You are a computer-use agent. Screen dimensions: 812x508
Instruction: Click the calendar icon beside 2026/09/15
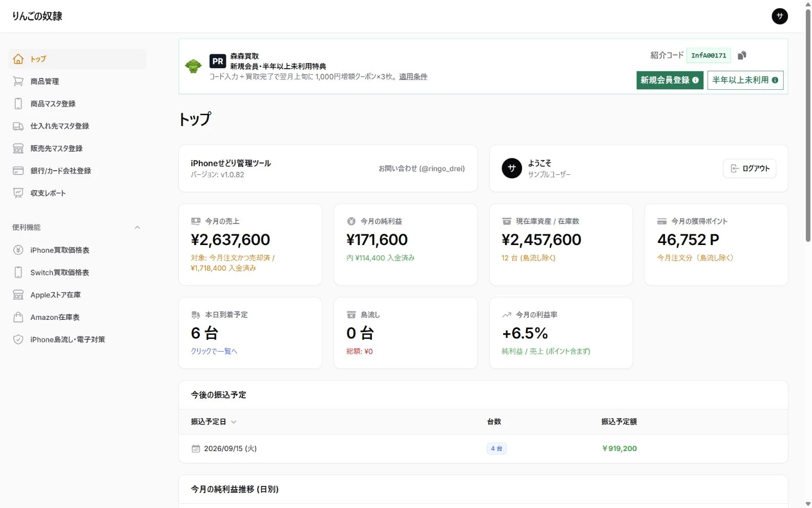pos(196,449)
